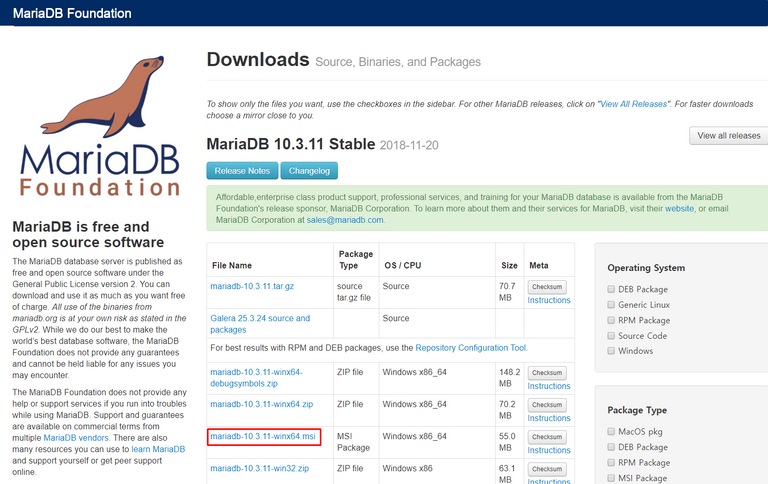Tick the MSI Package checkbox
768x484 pixels.
[x=611, y=478]
